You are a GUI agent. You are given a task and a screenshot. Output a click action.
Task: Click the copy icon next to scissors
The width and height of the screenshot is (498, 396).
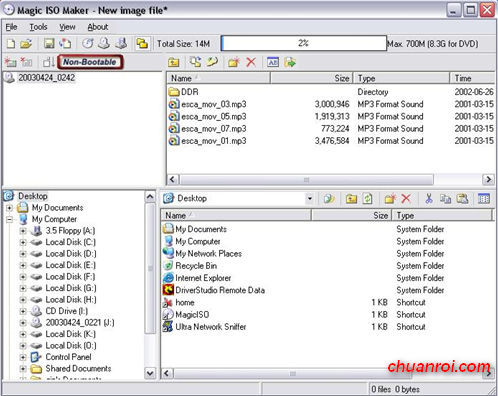point(445,199)
